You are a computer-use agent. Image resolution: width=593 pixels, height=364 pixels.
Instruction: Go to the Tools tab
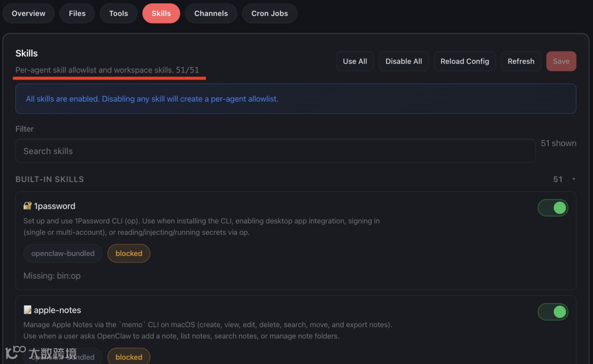pyautogui.click(x=119, y=13)
